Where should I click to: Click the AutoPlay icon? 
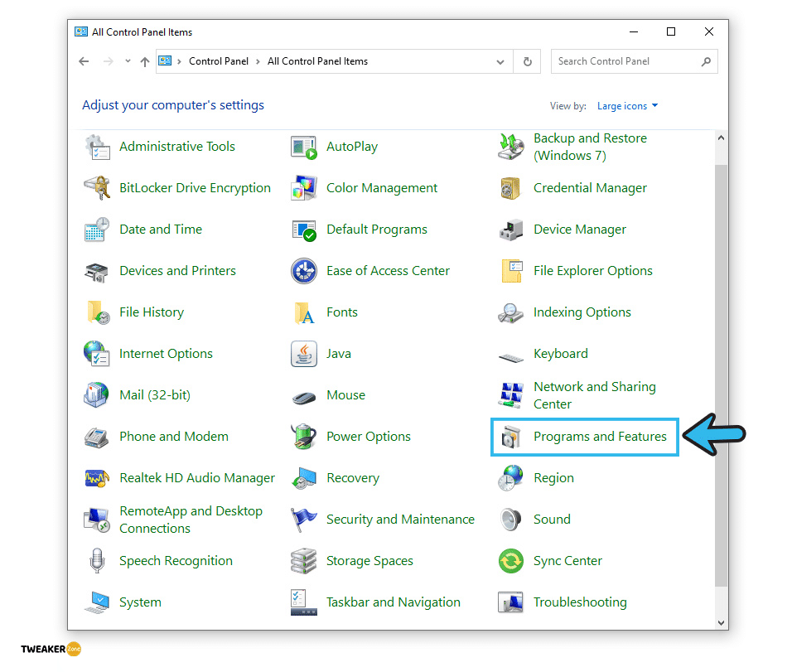click(304, 147)
